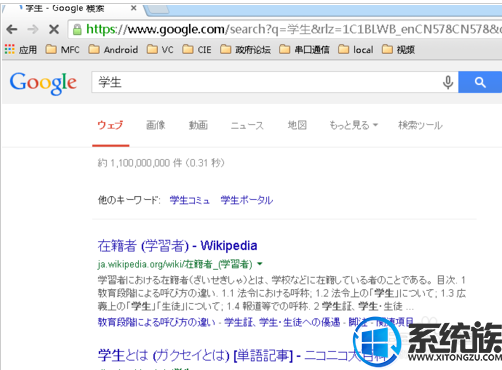The width and height of the screenshot is (502, 370).
Task: Switch to the 地図 results tab
Action: [x=297, y=125]
